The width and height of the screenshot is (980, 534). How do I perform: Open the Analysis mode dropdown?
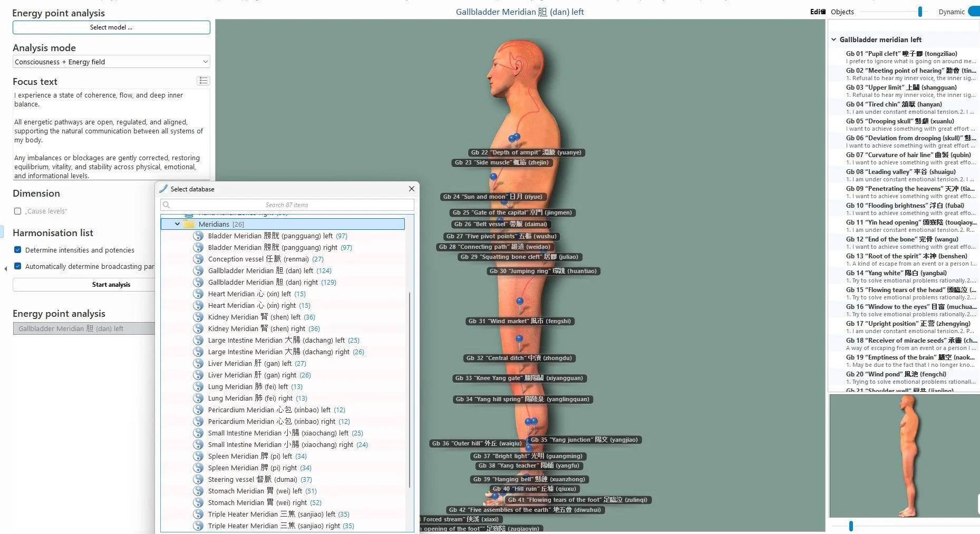click(x=111, y=62)
